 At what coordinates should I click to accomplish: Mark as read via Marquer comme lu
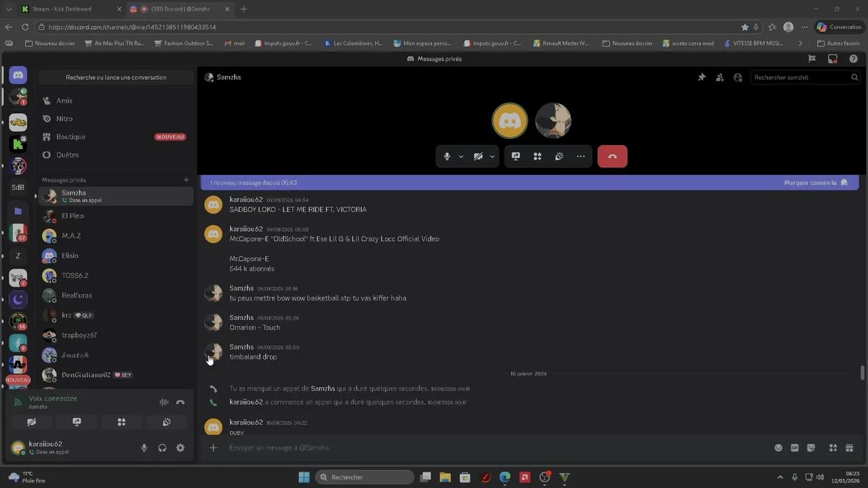click(x=816, y=182)
